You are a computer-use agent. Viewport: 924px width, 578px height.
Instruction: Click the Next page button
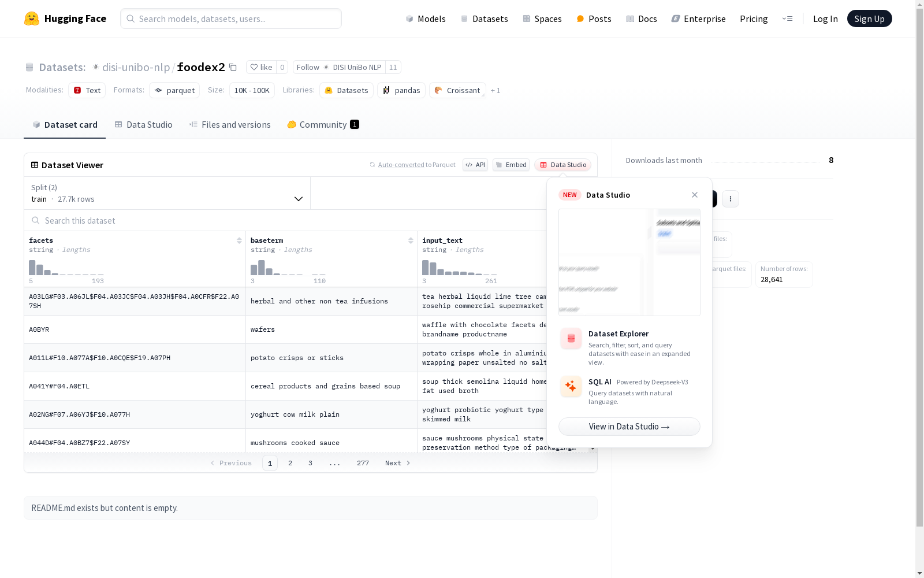pyautogui.click(x=398, y=463)
